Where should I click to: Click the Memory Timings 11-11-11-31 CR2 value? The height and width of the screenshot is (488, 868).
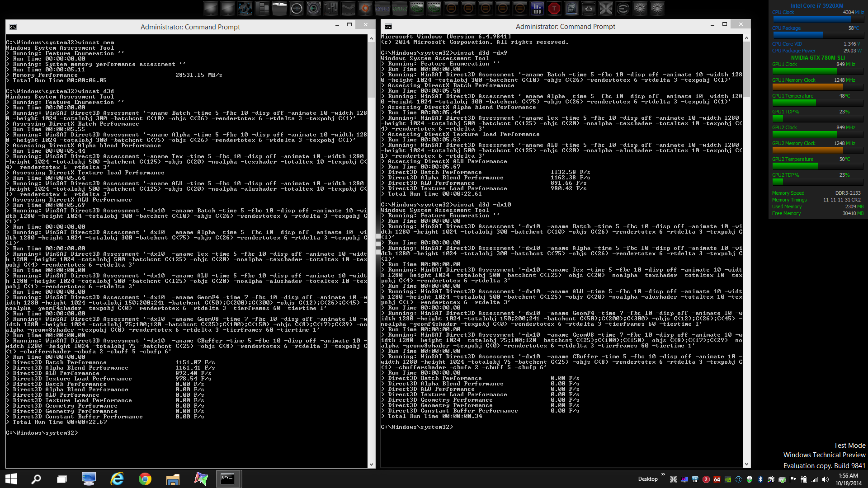[842, 200]
